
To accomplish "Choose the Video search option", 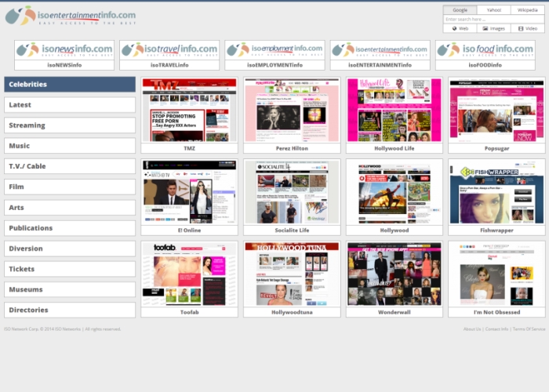I will pos(528,28).
